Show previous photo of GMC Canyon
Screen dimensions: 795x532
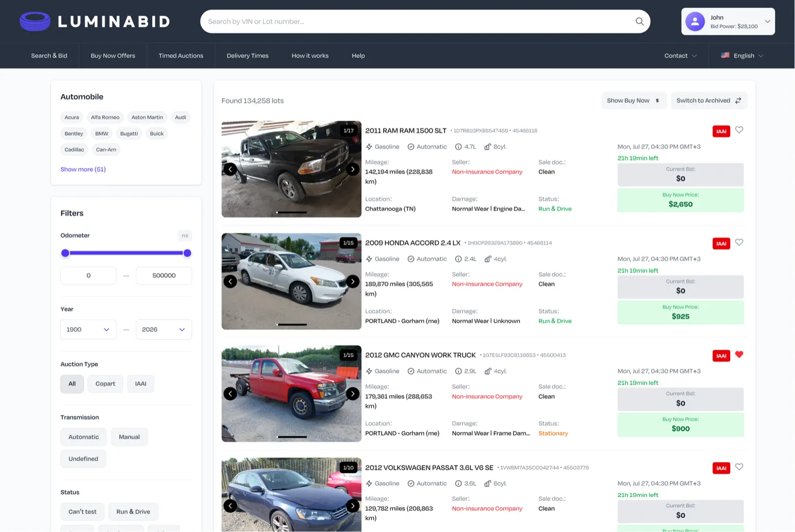pyautogui.click(x=230, y=393)
